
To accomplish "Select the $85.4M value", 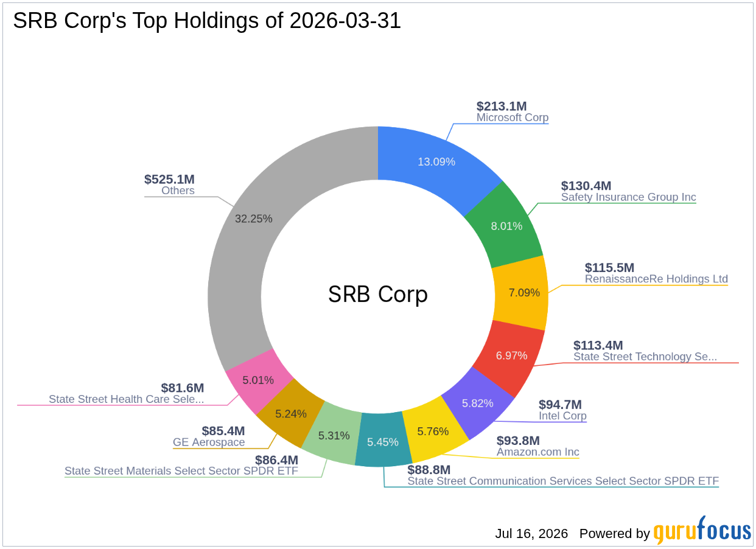I will 223,431.
